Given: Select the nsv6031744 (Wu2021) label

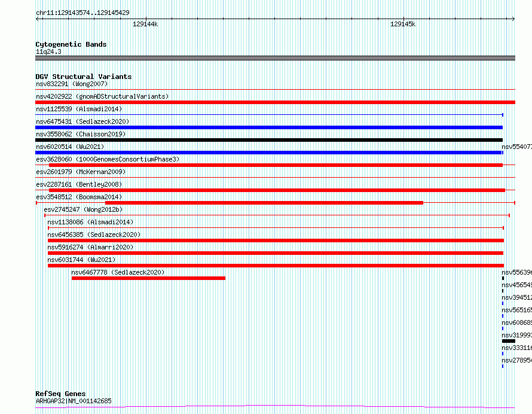Looking at the screenshot, I should 81,260.
